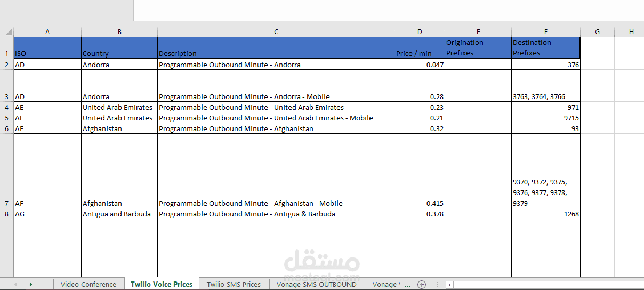Click the Price / min header cell
The width and height of the screenshot is (644, 290).
420,48
